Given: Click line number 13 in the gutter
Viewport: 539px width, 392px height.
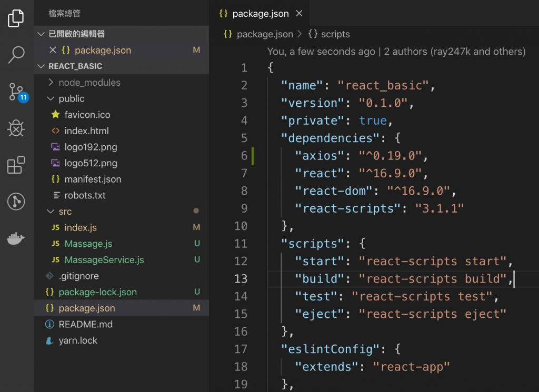Looking at the screenshot, I should click(241, 279).
